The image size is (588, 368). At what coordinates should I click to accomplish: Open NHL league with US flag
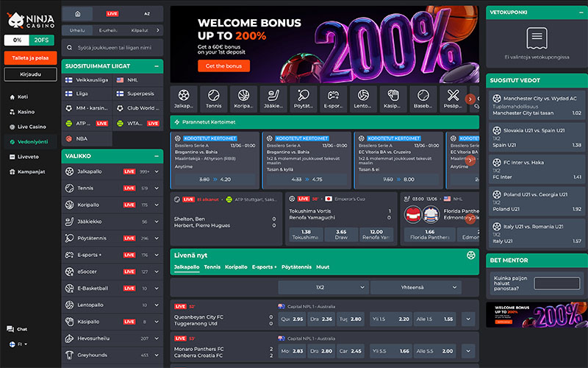137,80
